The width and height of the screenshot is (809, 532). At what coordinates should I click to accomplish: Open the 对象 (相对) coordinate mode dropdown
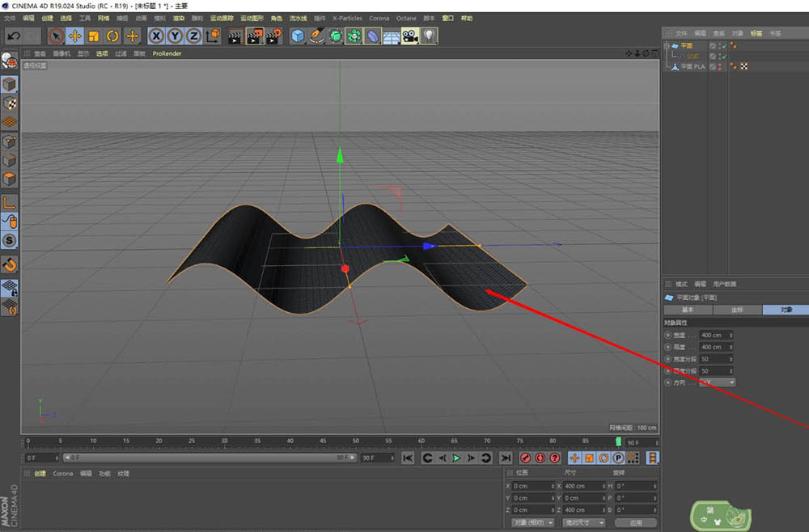pyautogui.click(x=533, y=522)
